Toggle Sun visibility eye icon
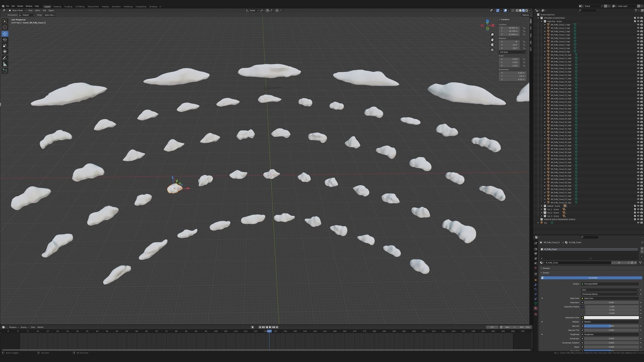 point(638,223)
